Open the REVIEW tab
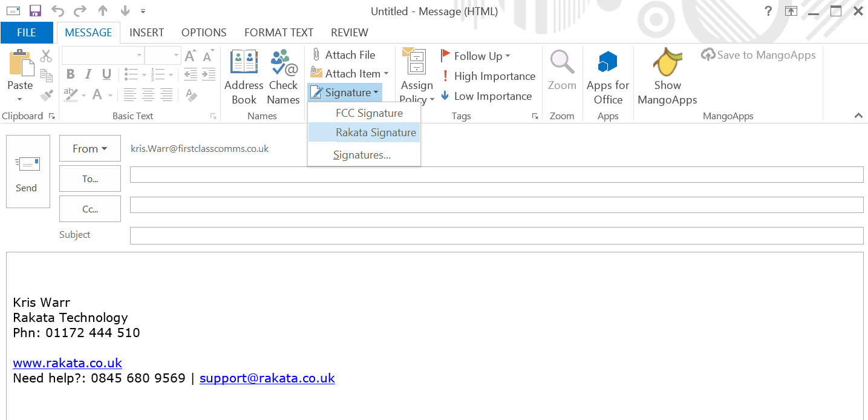Viewport: 868px width, 420px height. (x=350, y=33)
